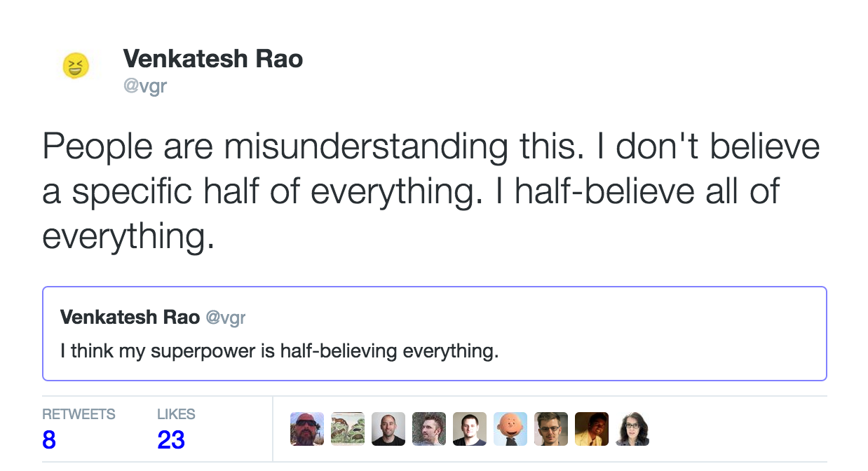Select the bald cartoon character avatar

pos(510,429)
